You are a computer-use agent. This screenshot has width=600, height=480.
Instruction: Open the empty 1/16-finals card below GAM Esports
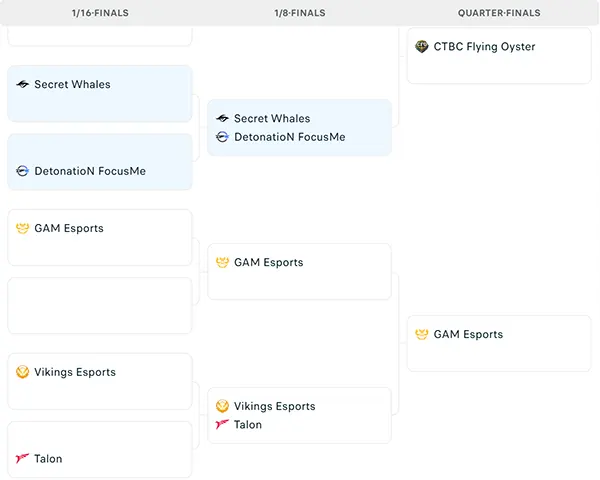(x=100, y=305)
